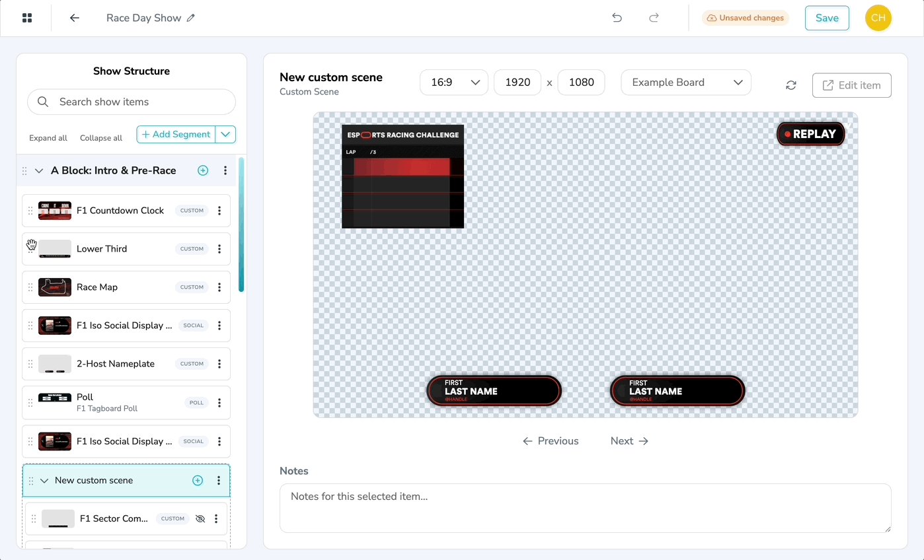Select the Poll item thumbnail
The height and width of the screenshot is (560, 924).
point(55,398)
